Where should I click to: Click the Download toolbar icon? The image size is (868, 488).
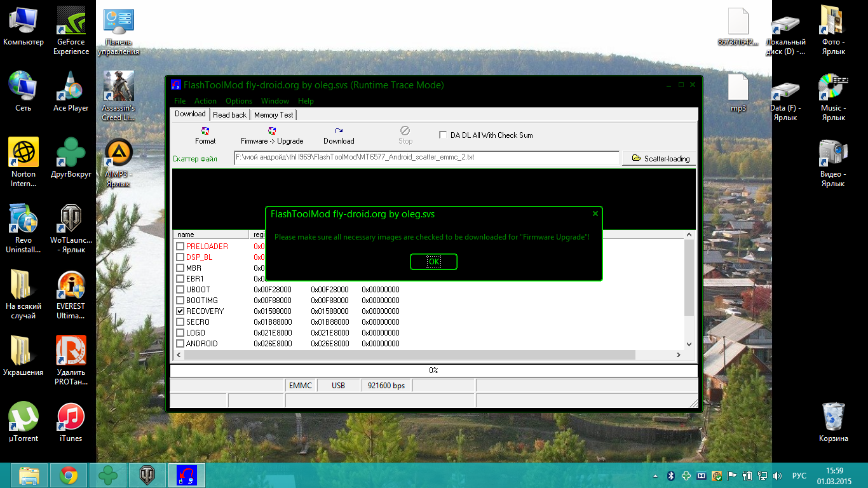pos(339,131)
